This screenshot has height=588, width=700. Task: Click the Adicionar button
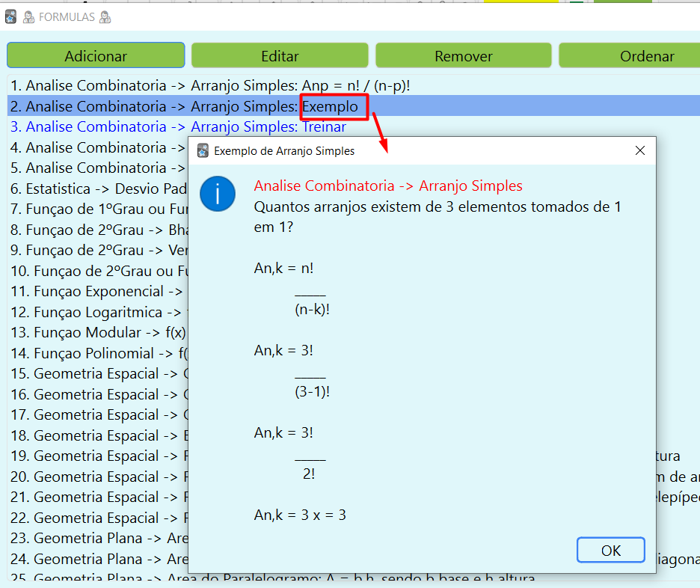96,56
